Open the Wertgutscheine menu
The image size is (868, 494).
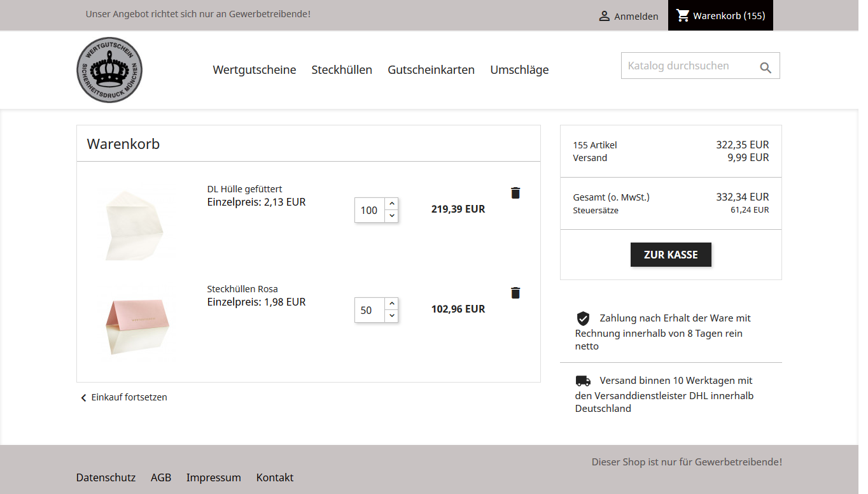coord(255,70)
